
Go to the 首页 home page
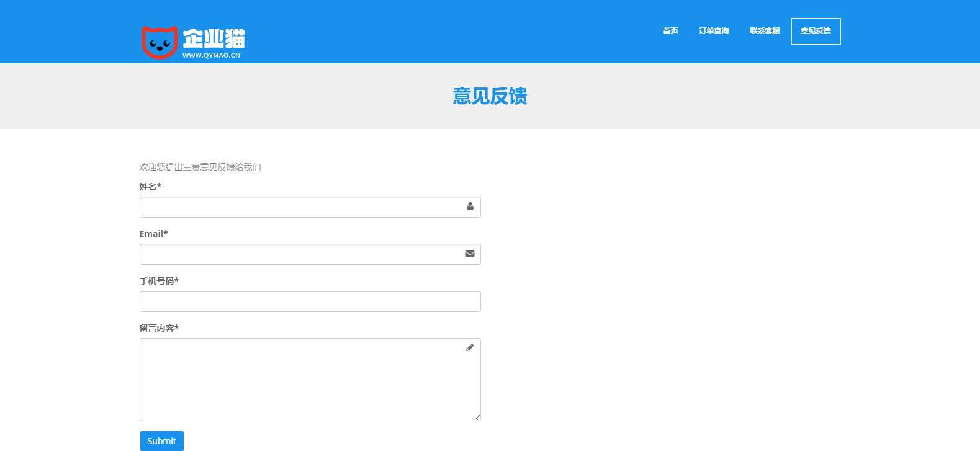(x=670, y=31)
